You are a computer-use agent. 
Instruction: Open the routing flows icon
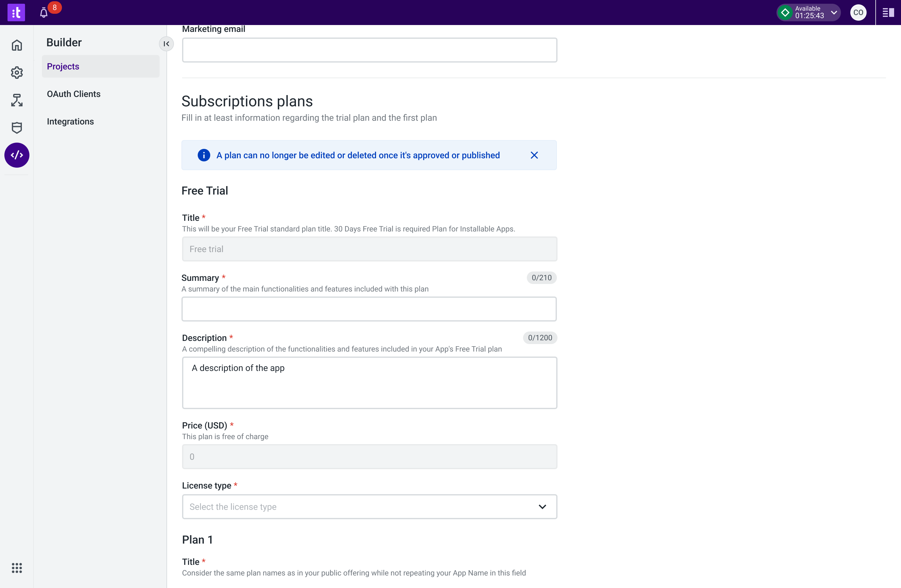(17, 100)
